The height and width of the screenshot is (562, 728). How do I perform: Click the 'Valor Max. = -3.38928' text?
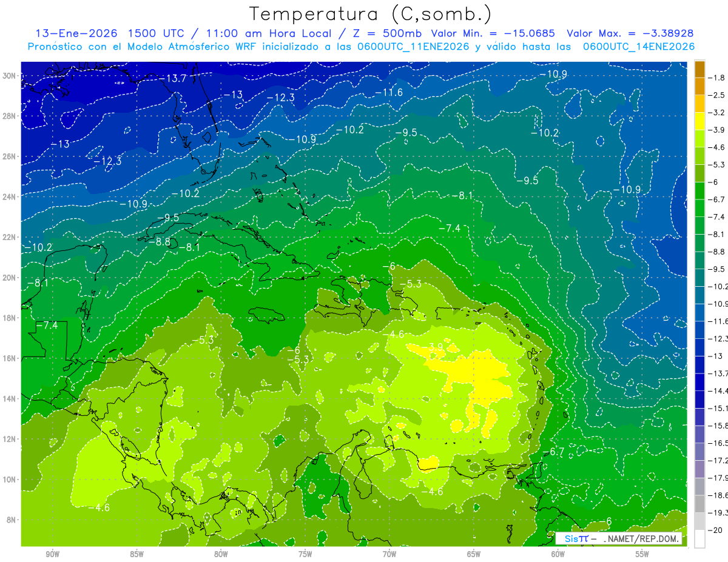coord(630,33)
